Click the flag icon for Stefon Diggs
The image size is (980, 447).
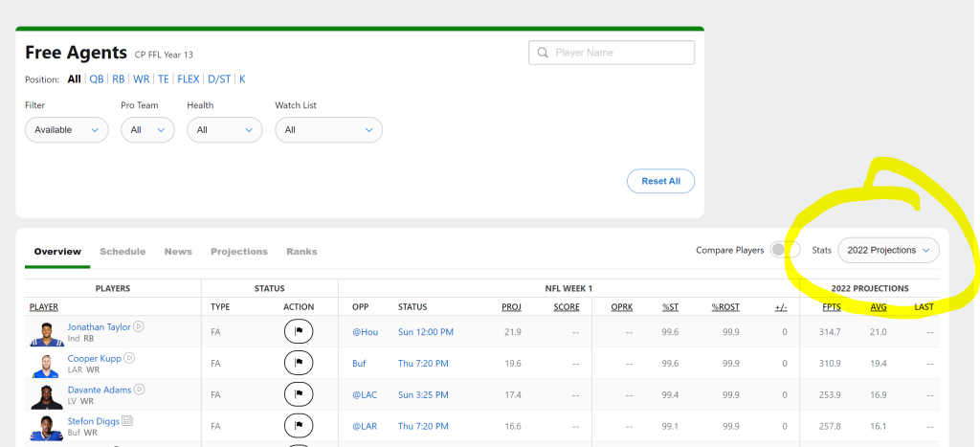tap(299, 426)
